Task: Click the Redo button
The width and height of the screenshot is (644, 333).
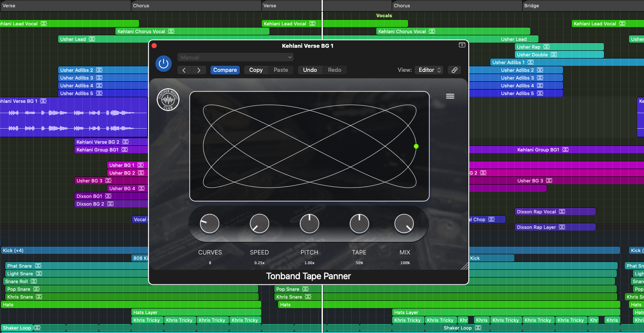Action: (334, 70)
